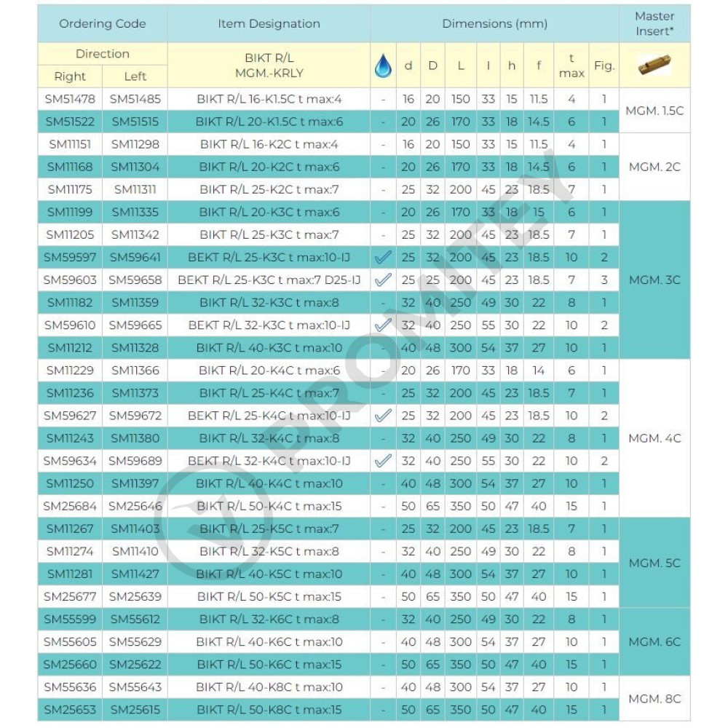Click the MGM. 5C master insert cell
The width and height of the screenshot is (728, 728).
tap(654, 563)
